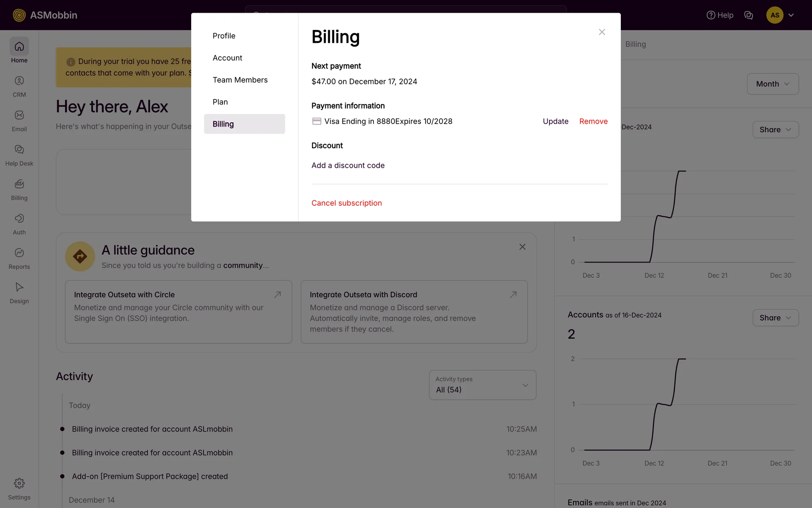Click the credit card icon next to Visa
Image resolution: width=812 pixels, height=508 pixels.
point(316,121)
